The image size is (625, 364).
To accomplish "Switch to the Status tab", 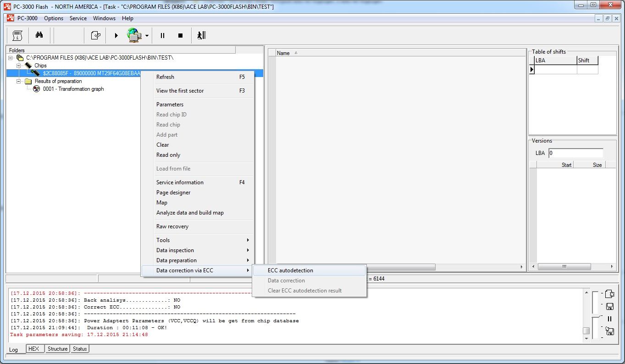I will pos(80,349).
